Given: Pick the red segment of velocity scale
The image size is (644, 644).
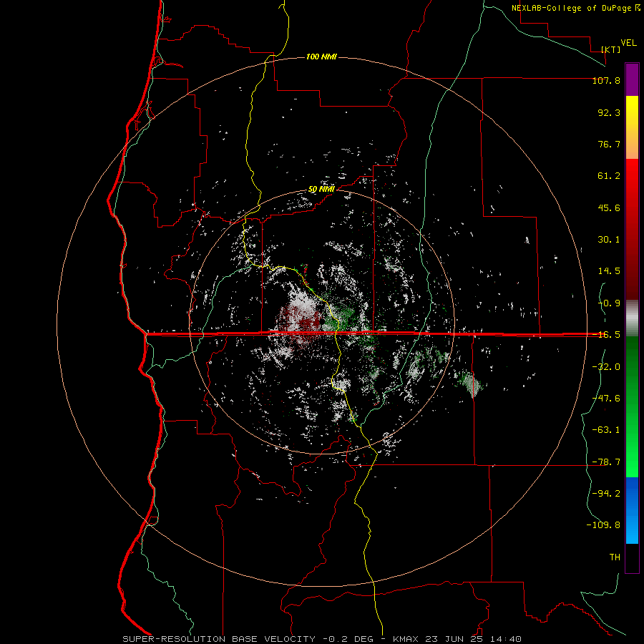Looking at the screenshot, I should [x=632, y=229].
